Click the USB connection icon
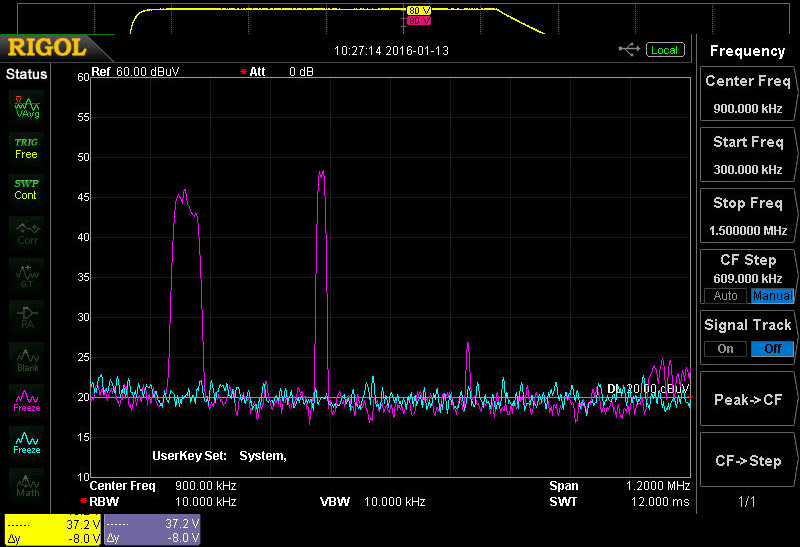The height and width of the screenshot is (547, 800). click(629, 49)
